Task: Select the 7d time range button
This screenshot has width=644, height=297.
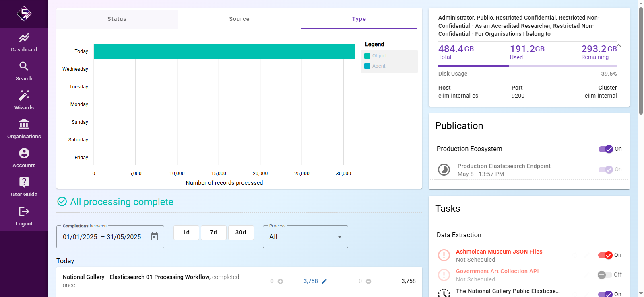Action: point(213,233)
